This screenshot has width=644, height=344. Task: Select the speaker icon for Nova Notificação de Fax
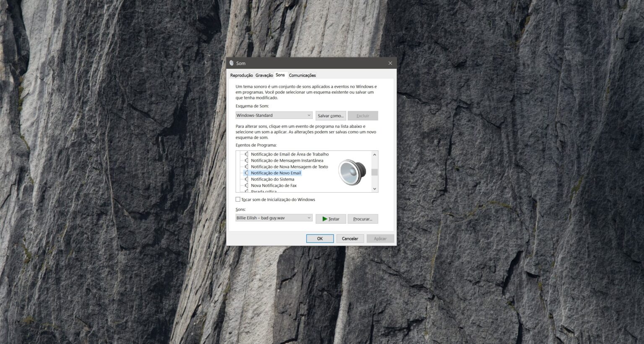pos(247,186)
